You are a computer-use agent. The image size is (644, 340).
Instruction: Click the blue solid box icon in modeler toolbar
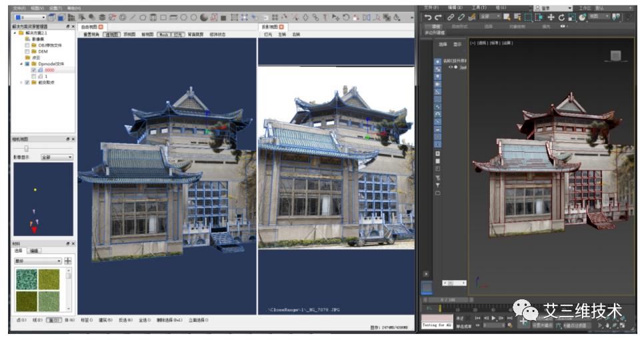[x=61, y=17]
